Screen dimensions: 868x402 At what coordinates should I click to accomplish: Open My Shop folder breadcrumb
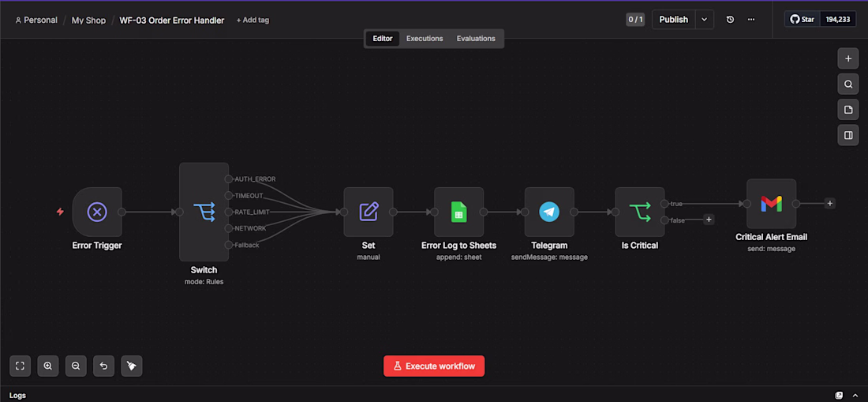coord(88,20)
